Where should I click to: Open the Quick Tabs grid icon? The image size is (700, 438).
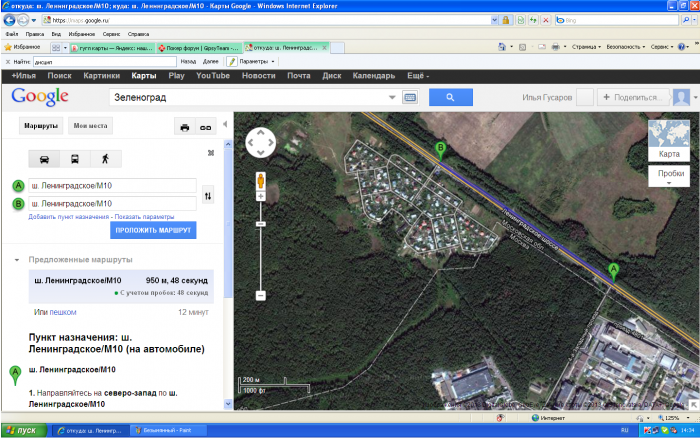tap(56, 47)
